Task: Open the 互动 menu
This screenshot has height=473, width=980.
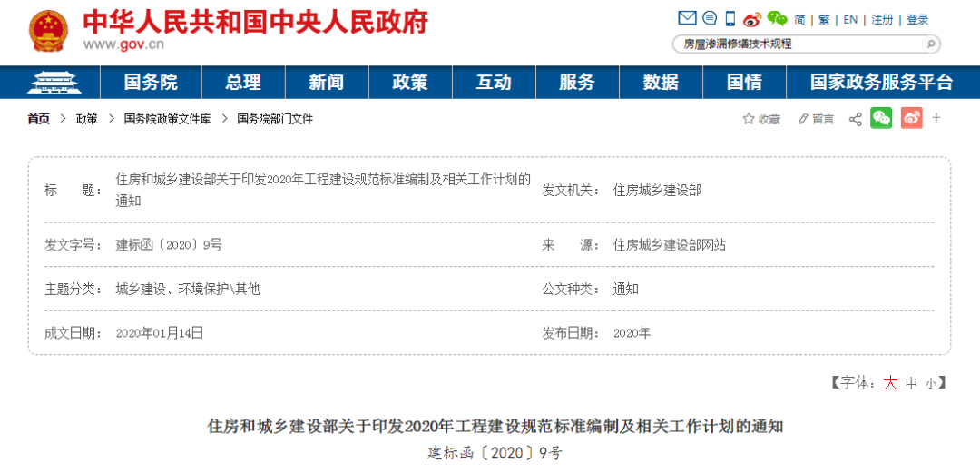Action: pos(494,82)
